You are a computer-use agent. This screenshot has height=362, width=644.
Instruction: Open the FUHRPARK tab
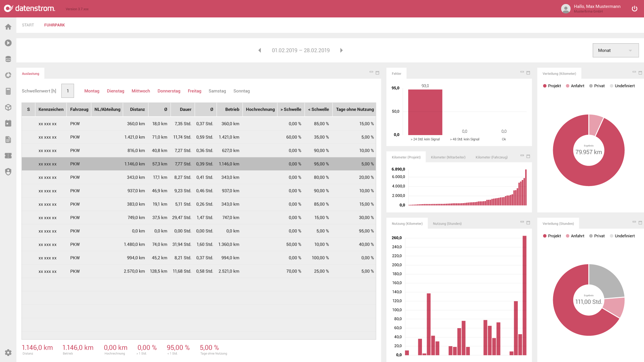click(54, 25)
